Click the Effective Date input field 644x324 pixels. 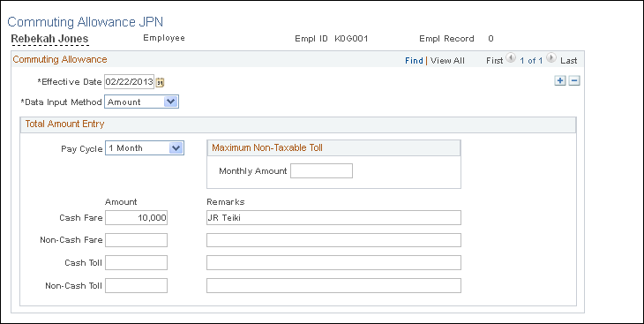(130, 82)
